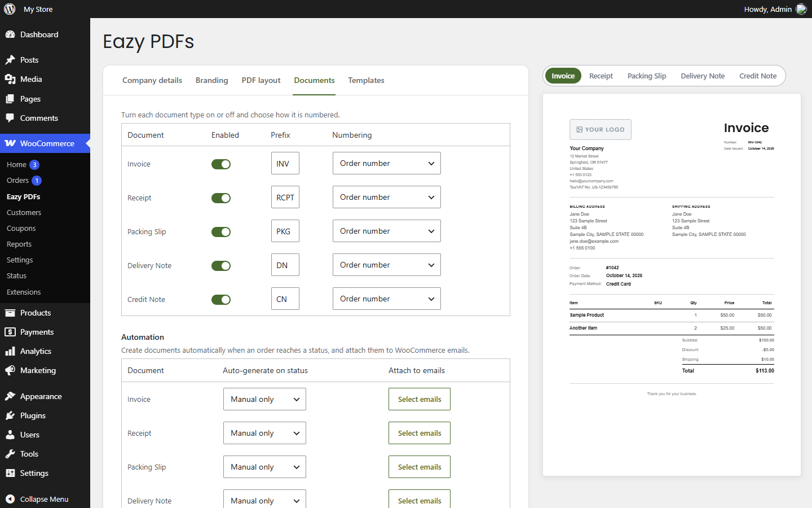Open Credit Note numbering dropdown
The width and height of the screenshot is (812, 508).
point(387,299)
